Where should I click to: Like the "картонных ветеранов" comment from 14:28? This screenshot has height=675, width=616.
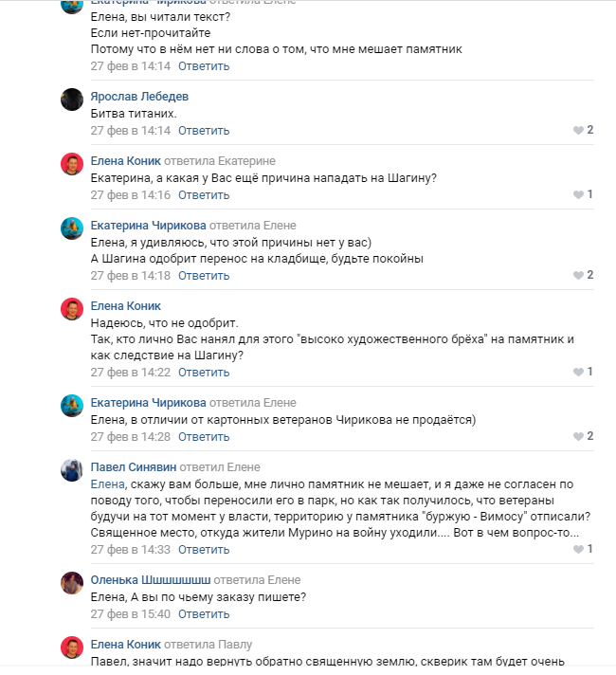[578, 436]
